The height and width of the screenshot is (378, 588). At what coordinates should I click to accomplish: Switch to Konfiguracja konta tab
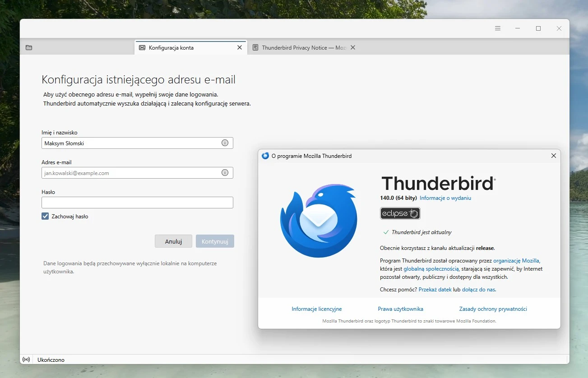(190, 47)
